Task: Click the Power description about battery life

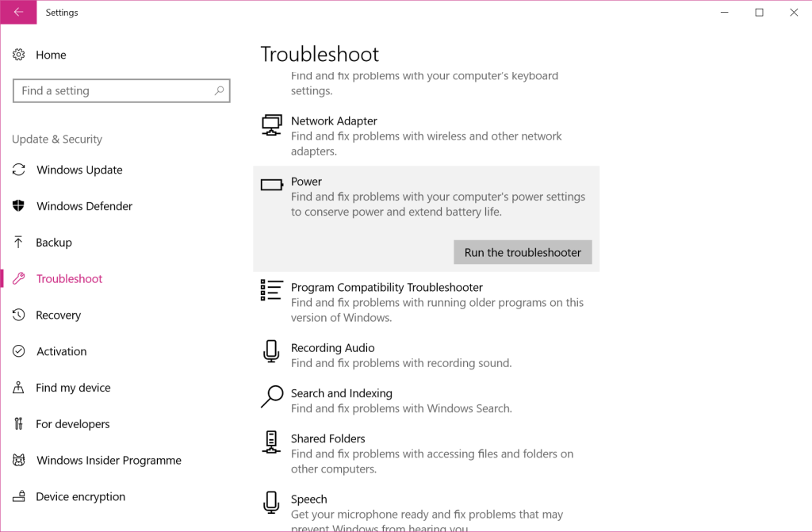Action: (x=438, y=204)
